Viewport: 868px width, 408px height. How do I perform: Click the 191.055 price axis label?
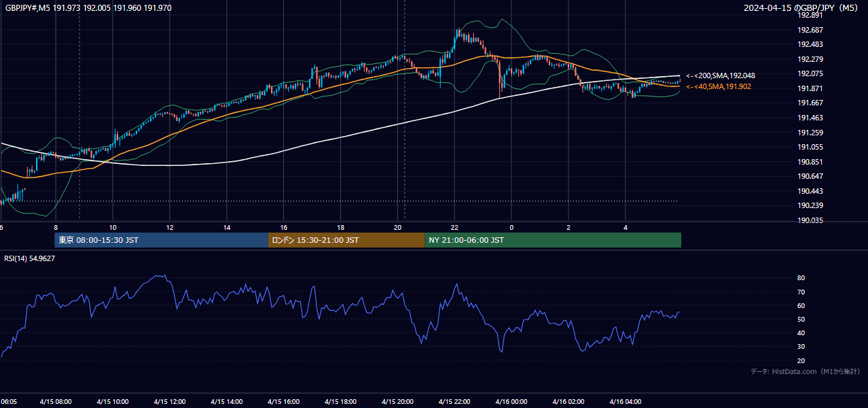pyautogui.click(x=811, y=147)
